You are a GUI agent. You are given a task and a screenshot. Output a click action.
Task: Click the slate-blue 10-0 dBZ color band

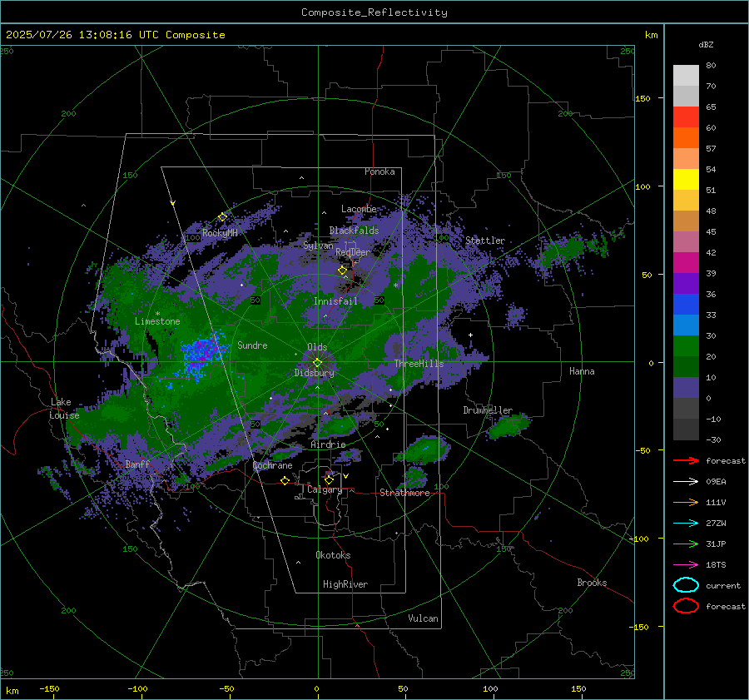point(686,388)
